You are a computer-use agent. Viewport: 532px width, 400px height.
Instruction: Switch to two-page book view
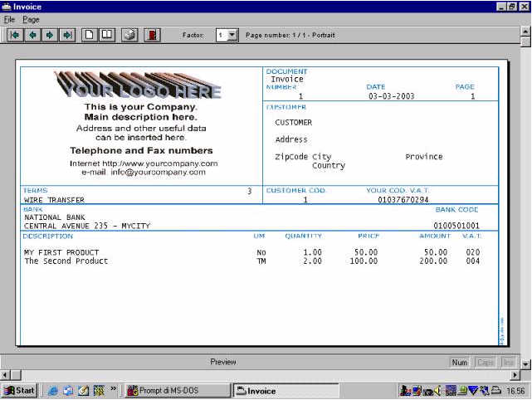[107, 35]
